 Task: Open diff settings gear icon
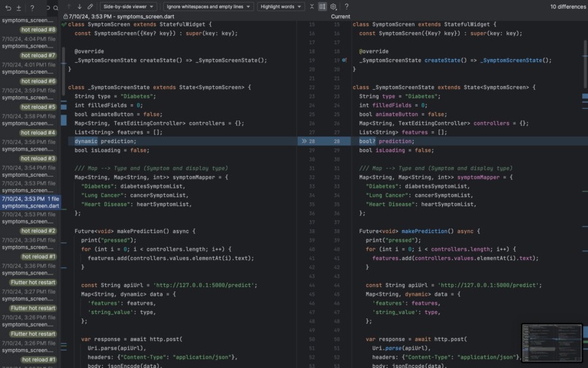[x=333, y=7]
